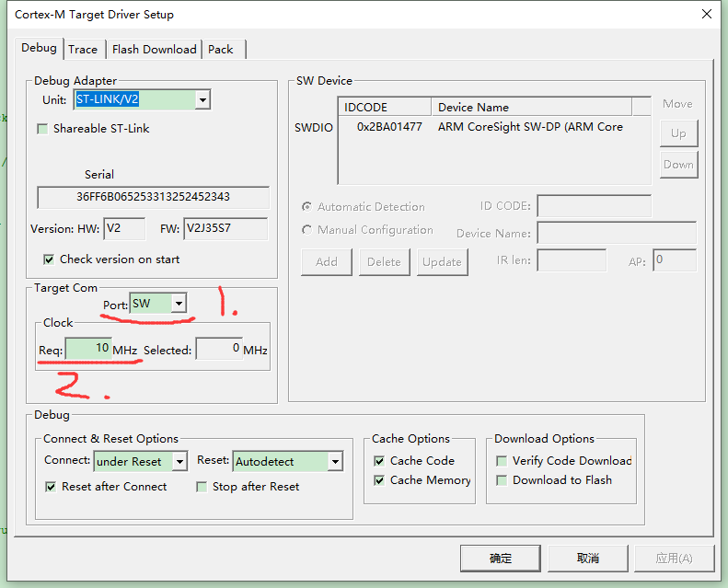728x588 pixels.
Task: Confirm with the 确定 button
Action: pyautogui.click(x=501, y=559)
